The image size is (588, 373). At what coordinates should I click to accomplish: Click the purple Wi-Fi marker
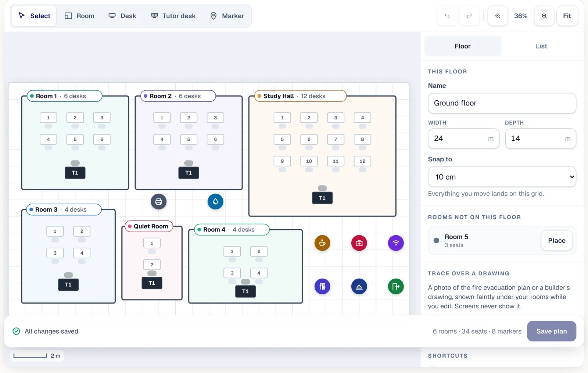(x=396, y=243)
